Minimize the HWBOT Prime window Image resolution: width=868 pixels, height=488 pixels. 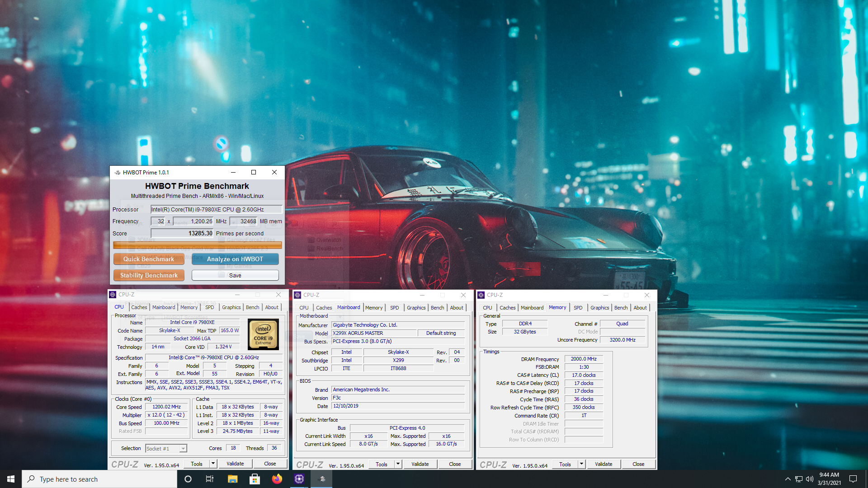point(233,172)
